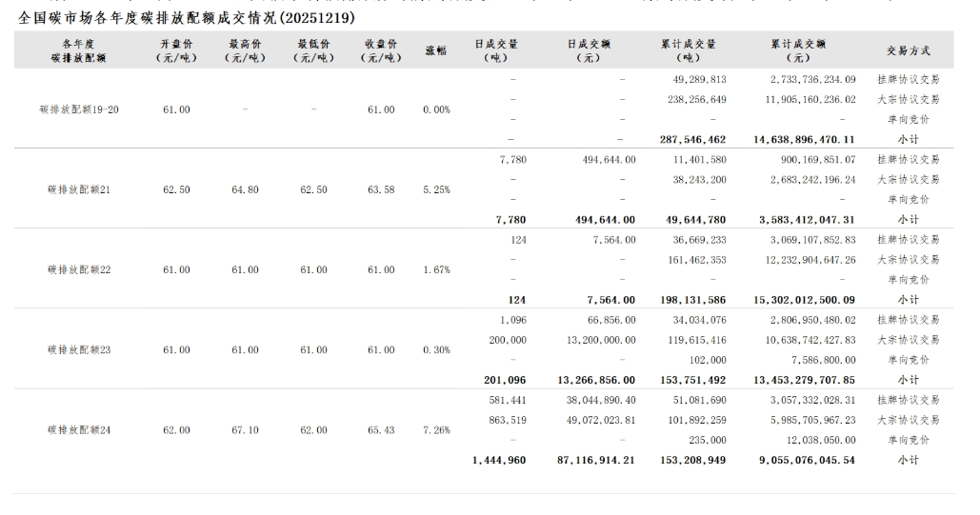Select the 碳排放配额19-20 row label
Screen dimensions: 980x515
pos(79,109)
